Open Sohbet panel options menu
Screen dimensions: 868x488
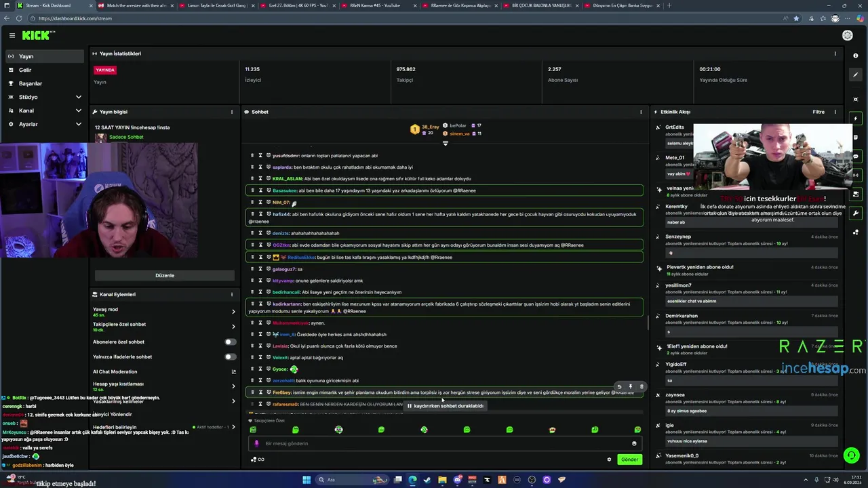(641, 112)
